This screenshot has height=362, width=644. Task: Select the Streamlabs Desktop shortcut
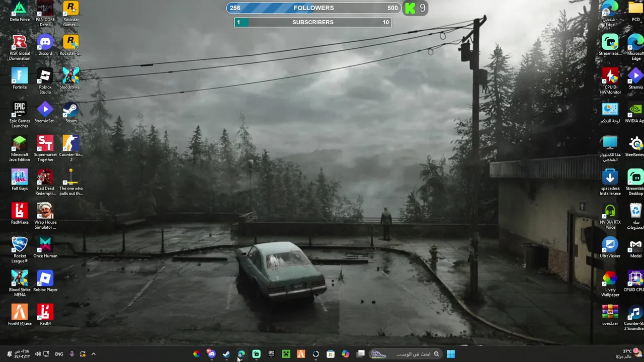(x=635, y=183)
